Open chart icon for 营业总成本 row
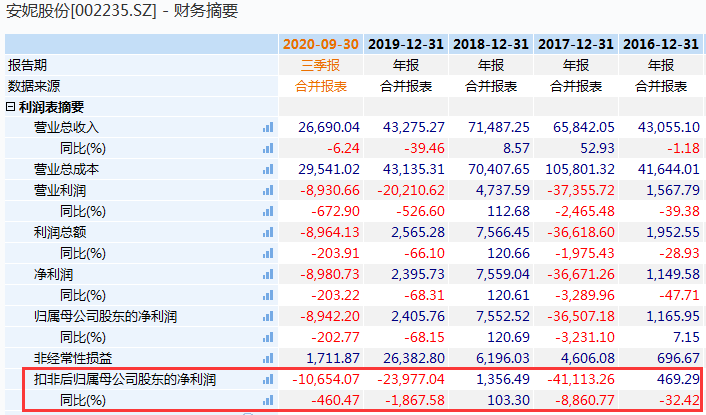706x415 pixels. click(268, 170)
